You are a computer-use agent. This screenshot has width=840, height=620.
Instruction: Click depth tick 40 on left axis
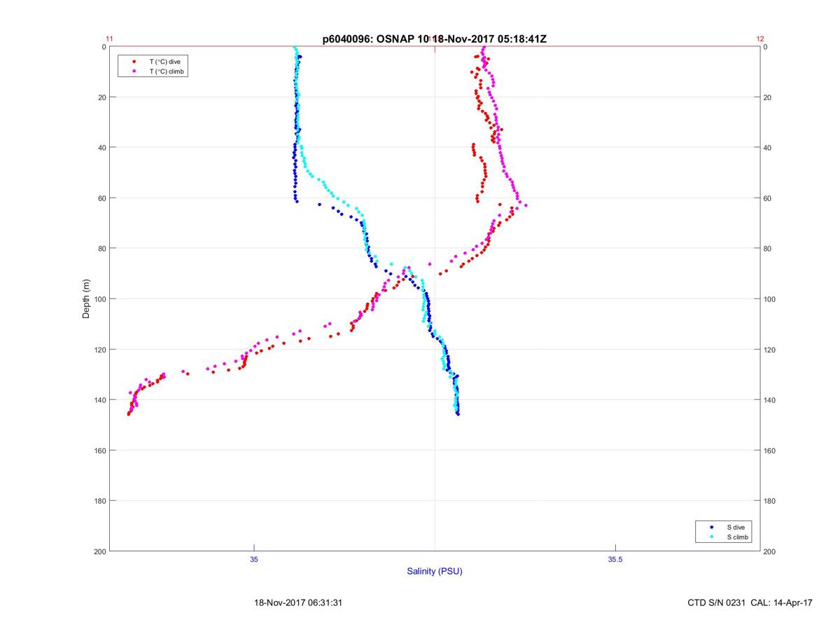(x=101, y=148)
